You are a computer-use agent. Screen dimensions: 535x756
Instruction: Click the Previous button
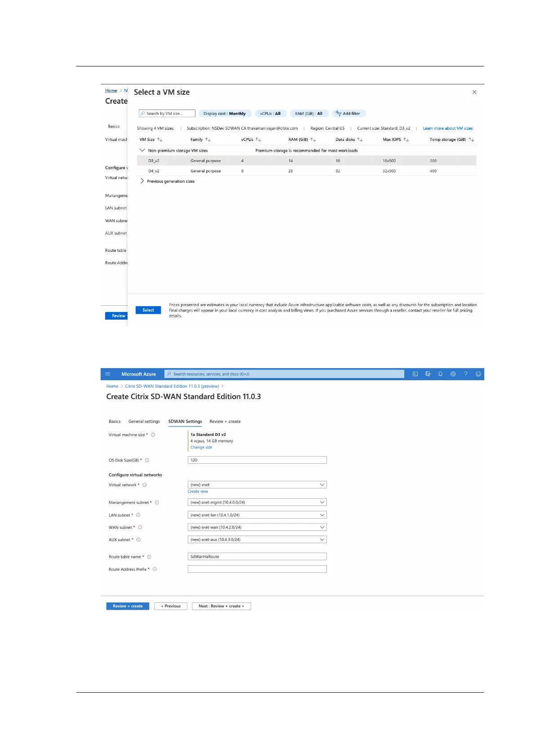tap(171, 606)
